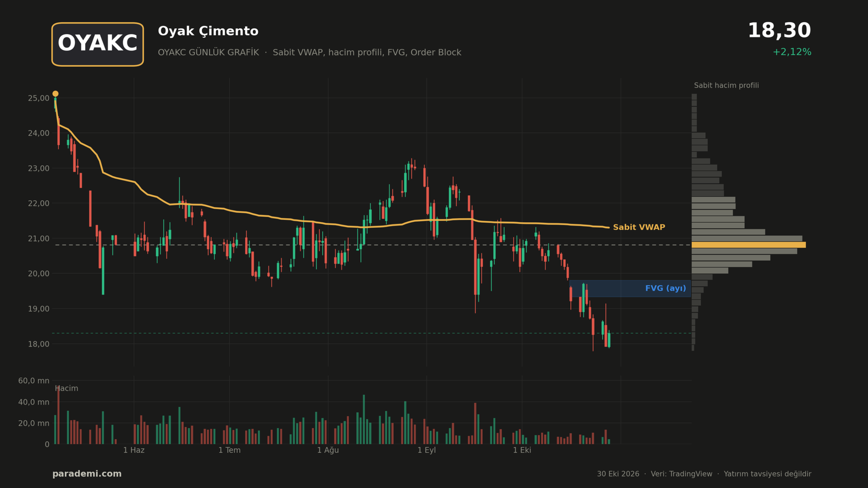This screenshot has width=868, height=488.
Task: Click the 21,00 price axis label
Action: point(39,239)
